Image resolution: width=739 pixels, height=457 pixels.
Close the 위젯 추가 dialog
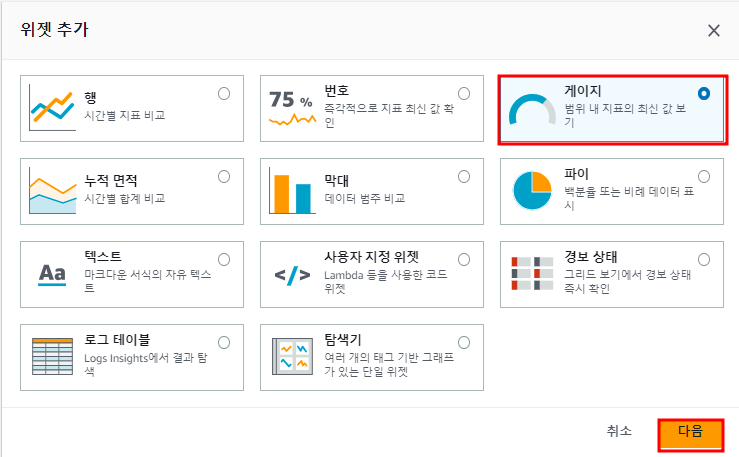tap(714, 31)
